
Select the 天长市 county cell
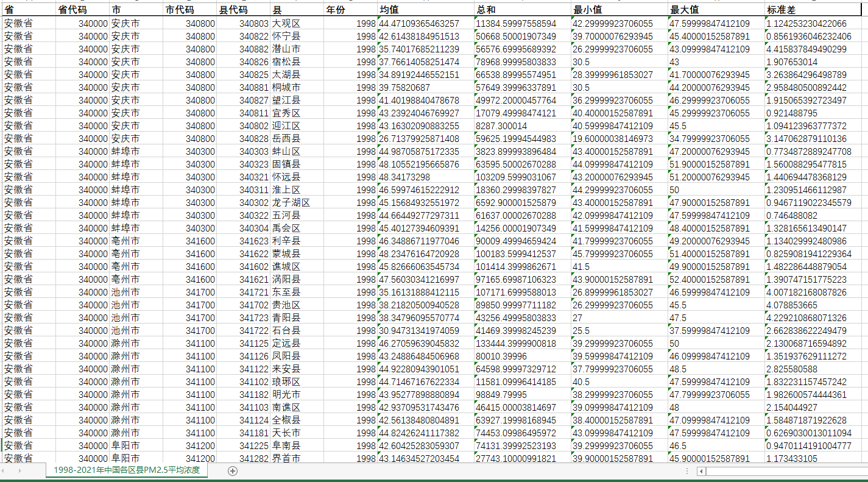pyautogui.click(x=297, y=433)
